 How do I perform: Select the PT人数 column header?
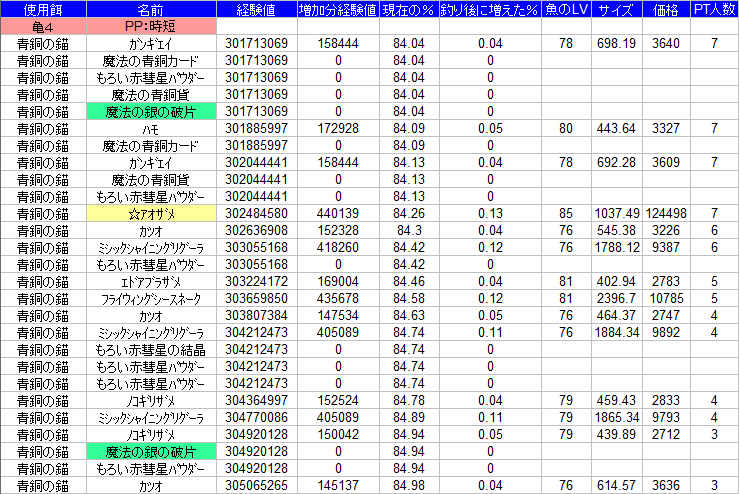tap(714, 9)
